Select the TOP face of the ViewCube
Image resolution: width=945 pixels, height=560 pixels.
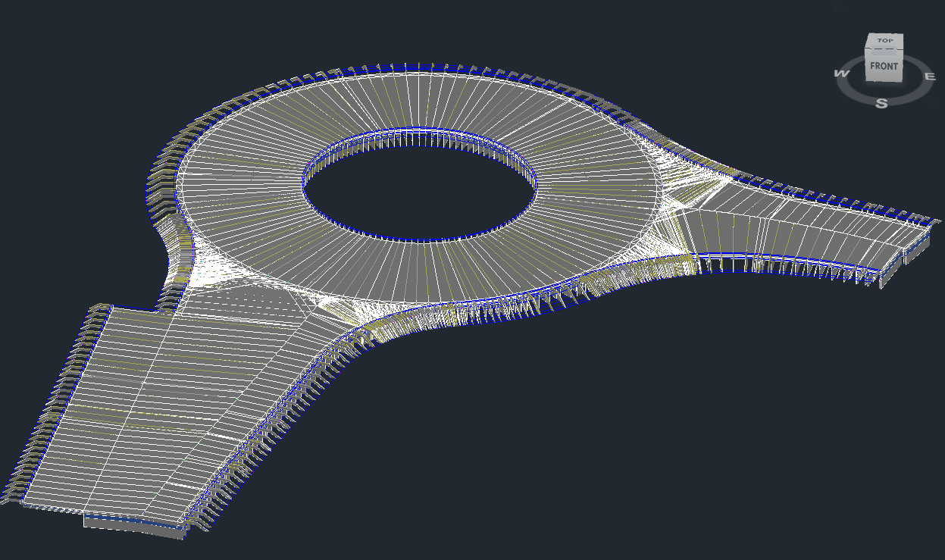pyautogui.click(x=884, y=40)
